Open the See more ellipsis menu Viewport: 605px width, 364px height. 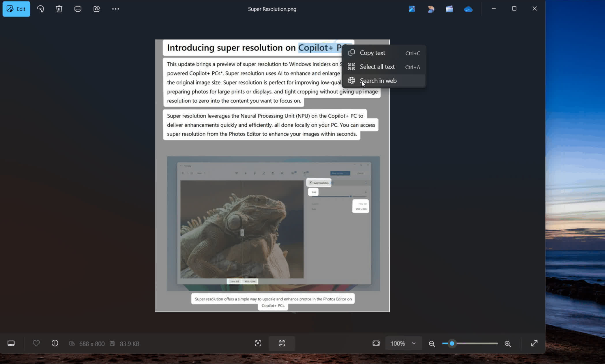(115, 9)
